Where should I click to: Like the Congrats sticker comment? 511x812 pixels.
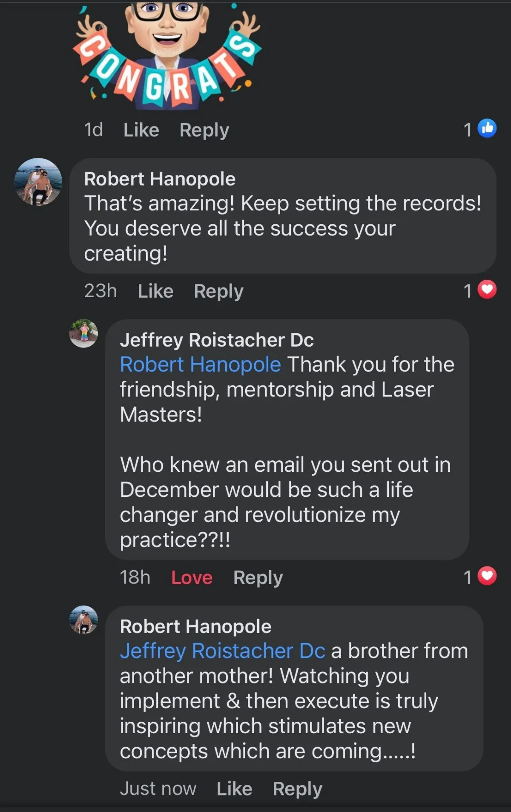click(x=141, y=130)
